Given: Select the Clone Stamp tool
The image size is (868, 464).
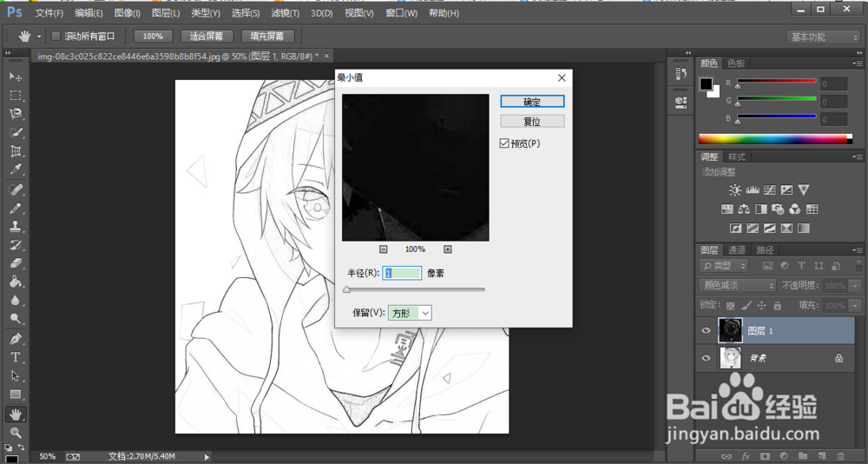Looking at the screenshot, I should point(16,226).
